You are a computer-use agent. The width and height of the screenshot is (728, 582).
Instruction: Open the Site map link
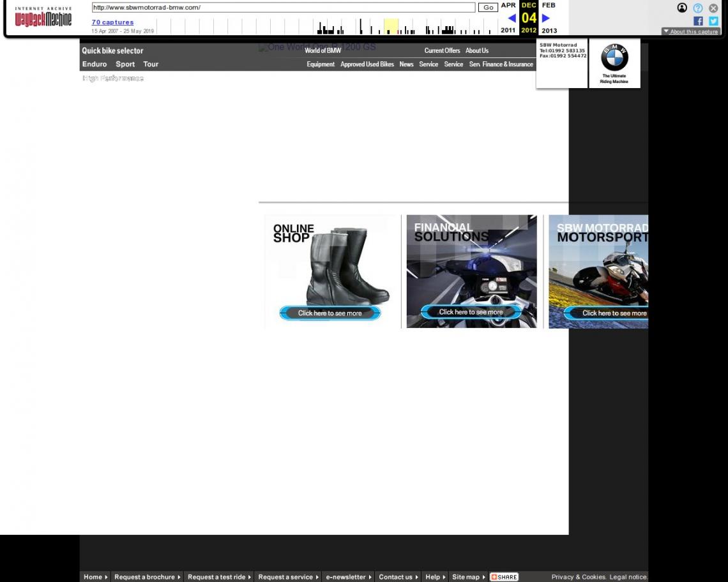pyautogui.click(x=469, y=577)
